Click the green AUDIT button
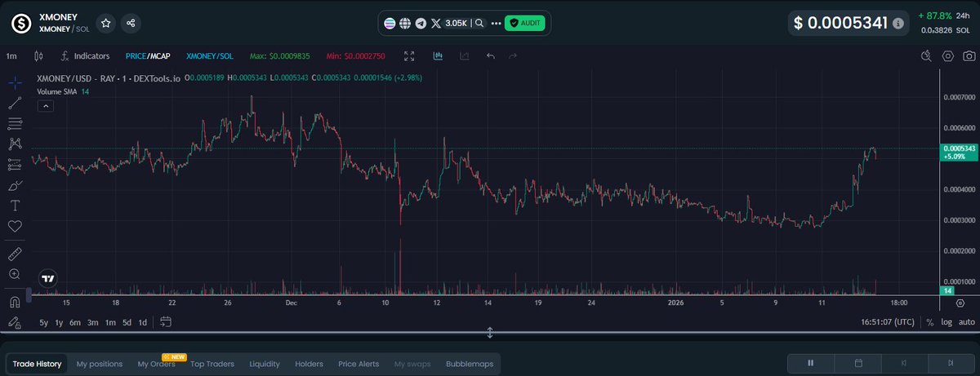Viewport: 980px width, 376px height. 524,24
